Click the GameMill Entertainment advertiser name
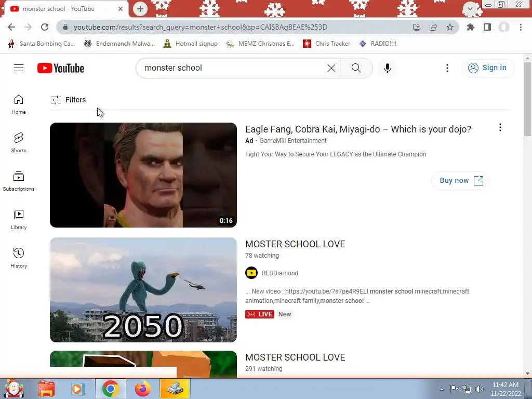 pos(293,140)
